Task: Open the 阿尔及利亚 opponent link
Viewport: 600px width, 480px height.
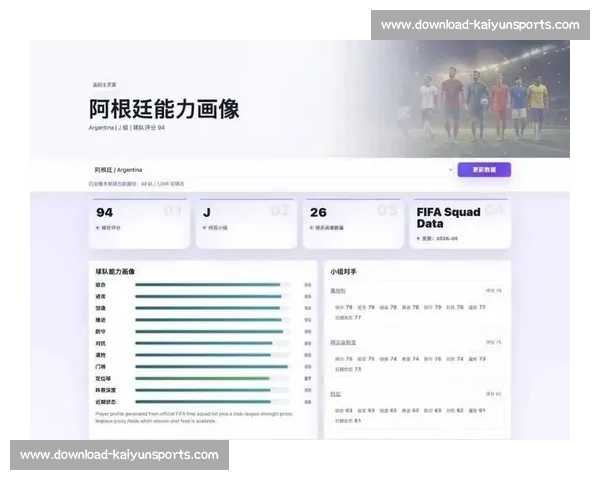Action: [x=343, y=342]
